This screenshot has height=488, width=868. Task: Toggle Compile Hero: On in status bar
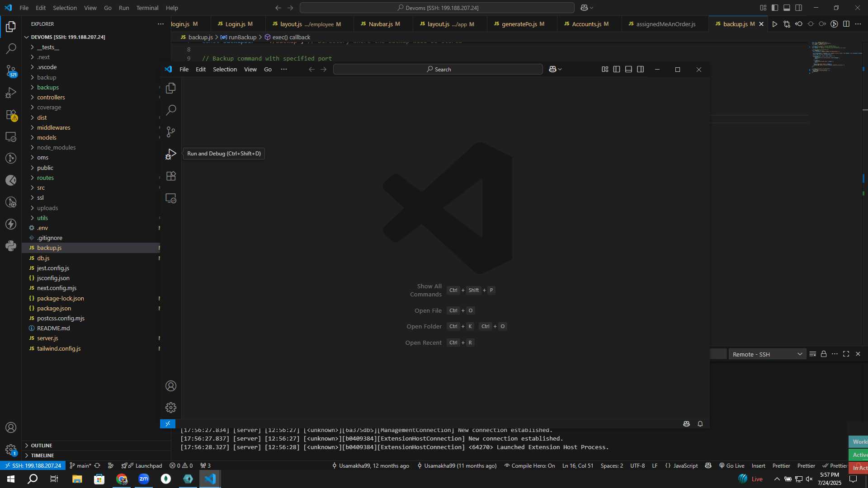[529, 466]
